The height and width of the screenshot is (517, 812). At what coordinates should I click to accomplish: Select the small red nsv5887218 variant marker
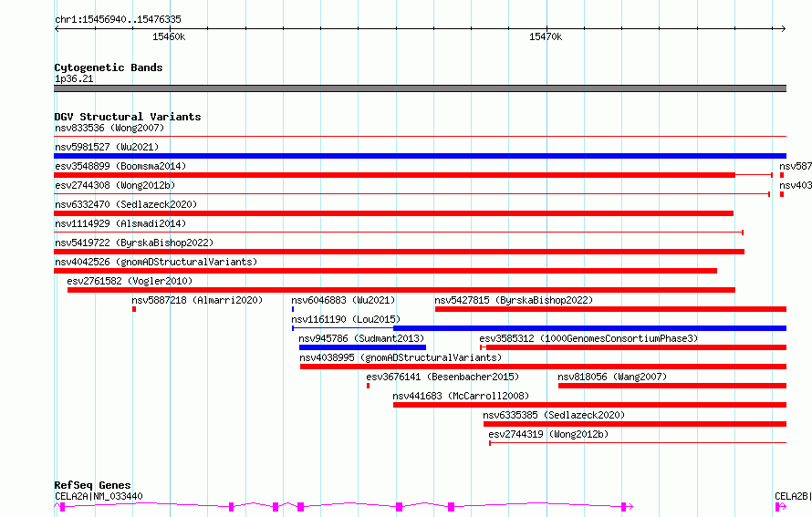(x=134, y=309)
